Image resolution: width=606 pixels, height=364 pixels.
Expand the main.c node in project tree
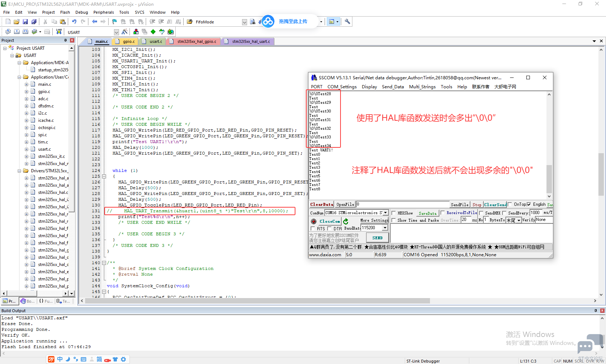pos(26,84)
